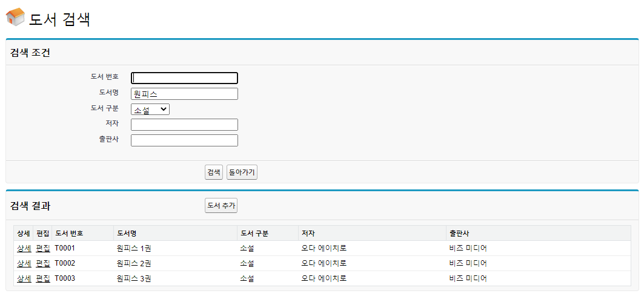
Task: Click 소설 in the T0001 row
Action: pyautogui.click(x=247, y=248)
